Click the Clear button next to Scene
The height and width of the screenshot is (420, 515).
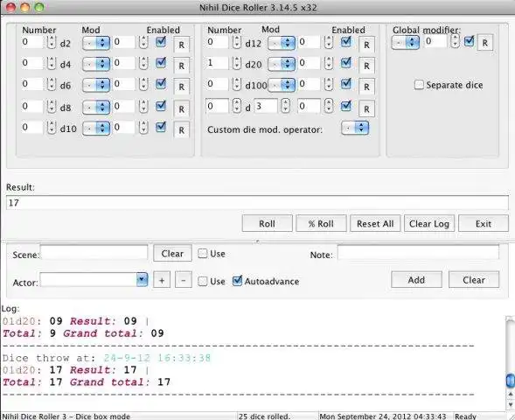(172, 254)
